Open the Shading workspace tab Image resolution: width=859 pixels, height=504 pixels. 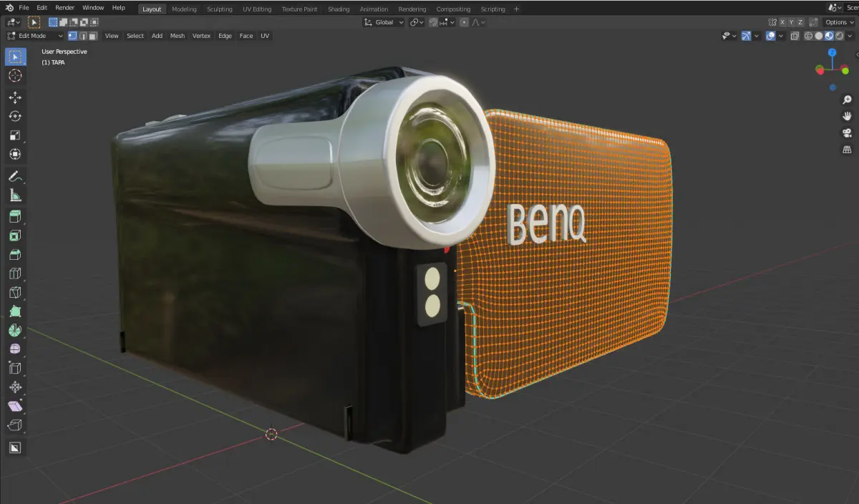pos(339,9)
